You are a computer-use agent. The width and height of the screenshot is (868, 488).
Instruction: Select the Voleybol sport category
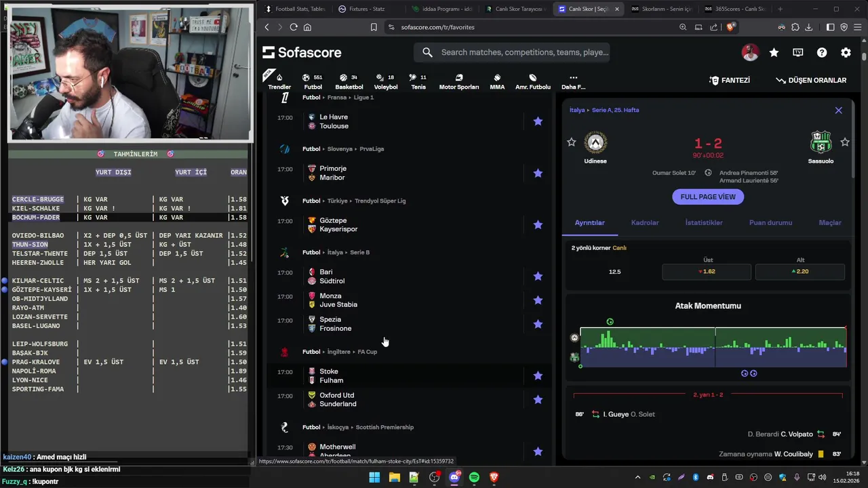click(386, 81)
